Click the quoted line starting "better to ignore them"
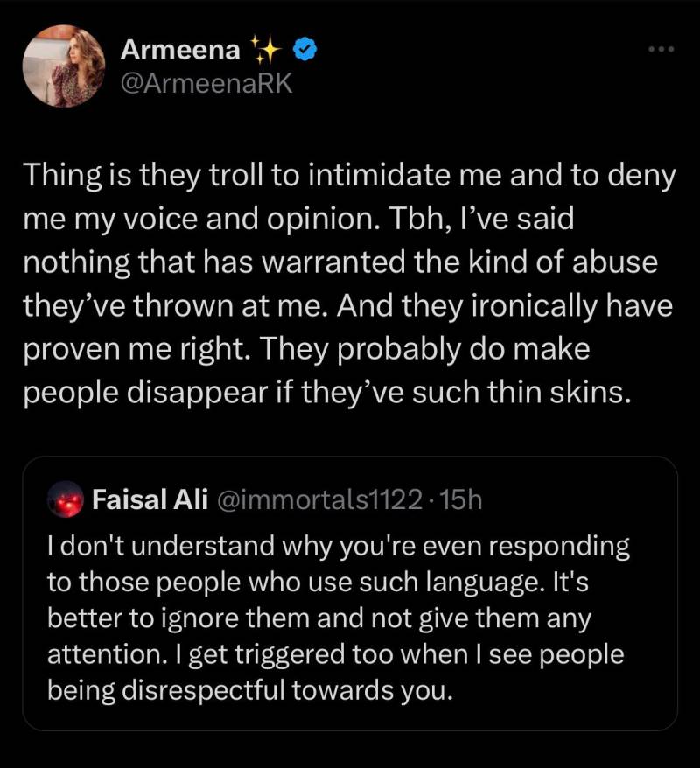Image resolution: width=700 pixels, height=768 pixels. (319, 618)
